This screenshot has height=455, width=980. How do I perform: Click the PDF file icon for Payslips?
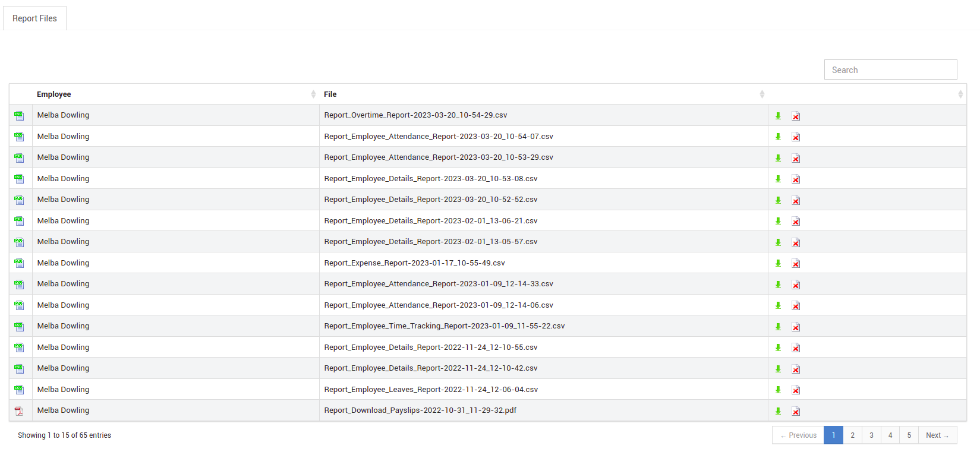tap(19, 411)
